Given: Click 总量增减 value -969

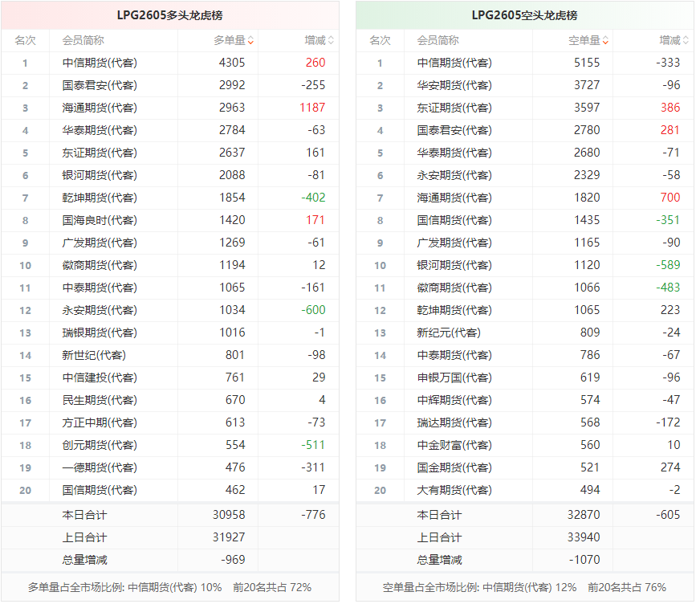Looking at the screenshot, I should pos(233,560).
